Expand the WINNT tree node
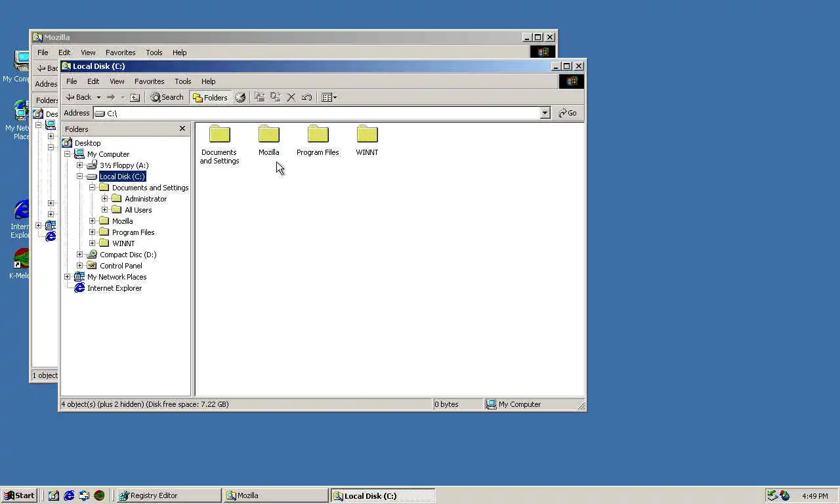 coord(92,243)
